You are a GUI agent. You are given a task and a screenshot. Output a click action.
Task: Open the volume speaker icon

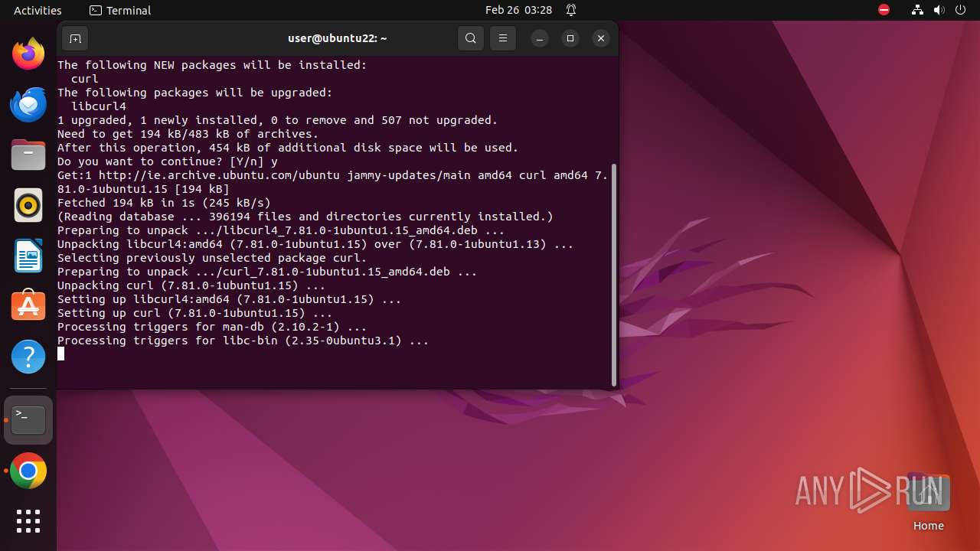pyautogui.click(x=939, y=10)
